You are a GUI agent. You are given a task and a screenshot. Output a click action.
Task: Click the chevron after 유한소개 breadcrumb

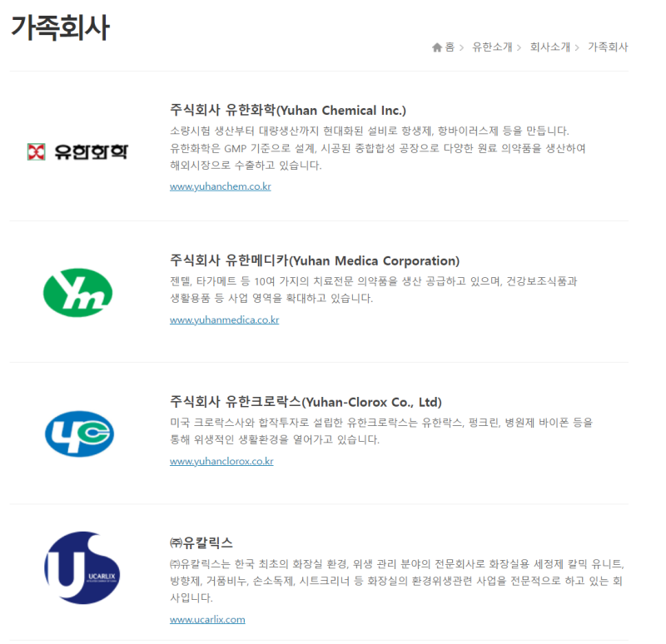pos(519,47)
